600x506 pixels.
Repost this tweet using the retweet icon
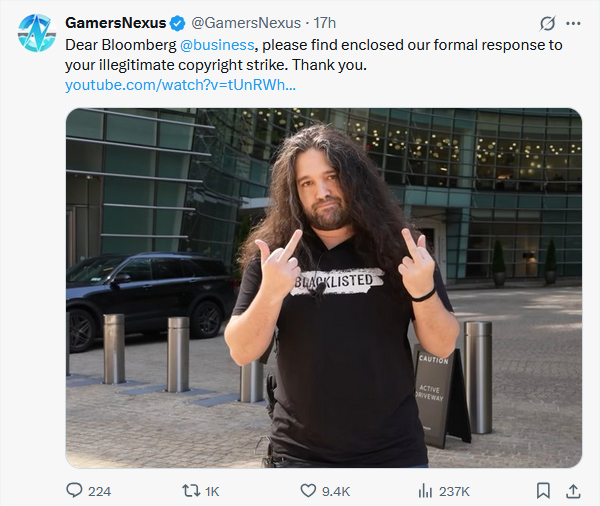tap(191, 491)
